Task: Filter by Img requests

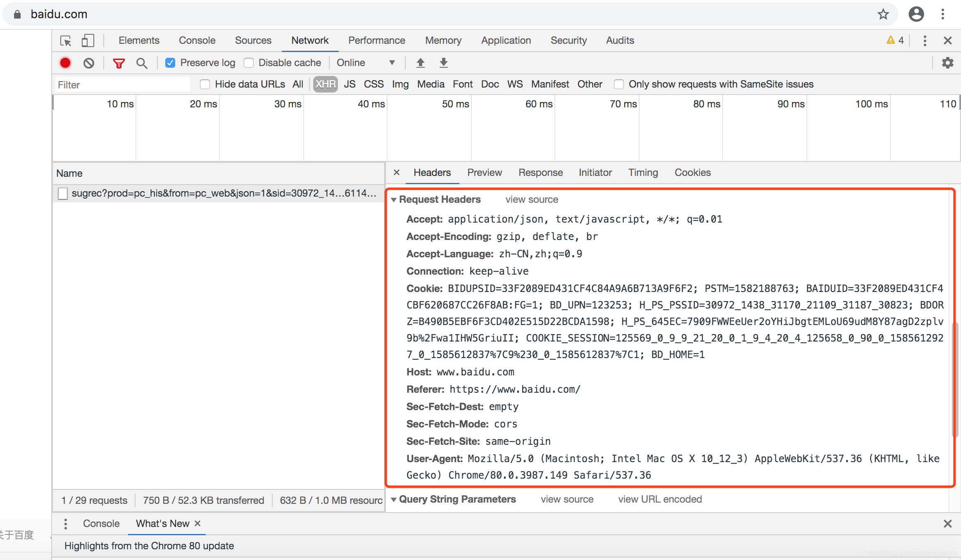Action: (400, 84)
